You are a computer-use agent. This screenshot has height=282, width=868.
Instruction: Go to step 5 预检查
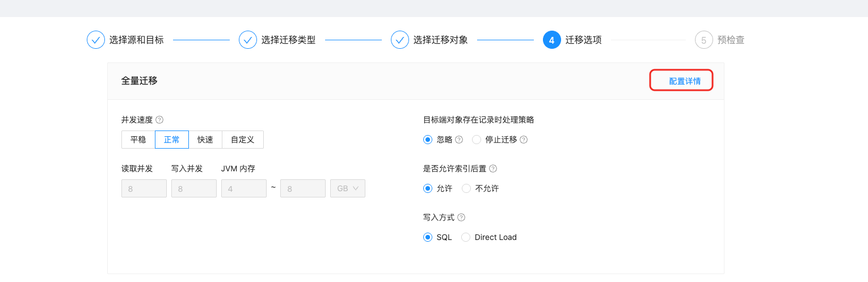click(x=720, y=40)
